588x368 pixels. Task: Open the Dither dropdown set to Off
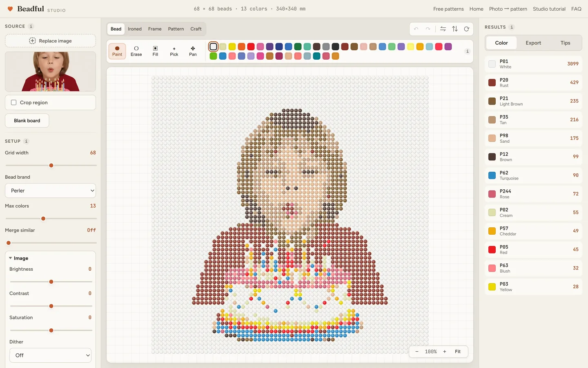[x=51, y=355]
